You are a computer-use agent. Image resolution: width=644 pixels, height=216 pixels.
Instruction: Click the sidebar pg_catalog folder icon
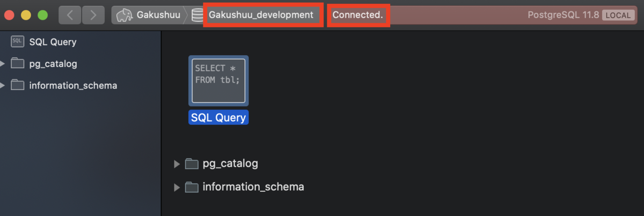(x=18, y=64)
